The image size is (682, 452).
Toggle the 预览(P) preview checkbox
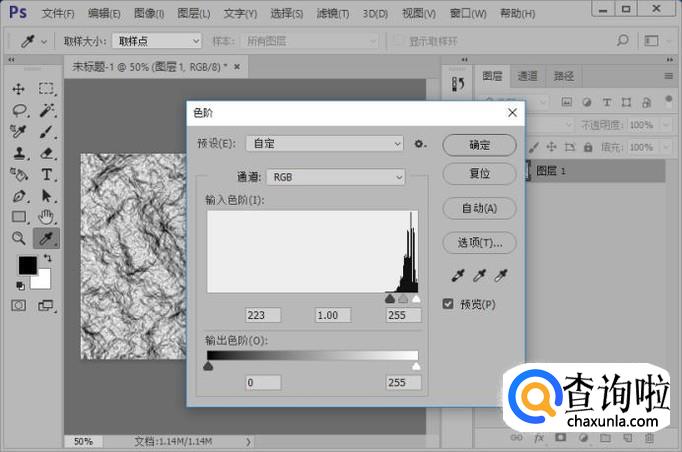click(x=448, y=303)
